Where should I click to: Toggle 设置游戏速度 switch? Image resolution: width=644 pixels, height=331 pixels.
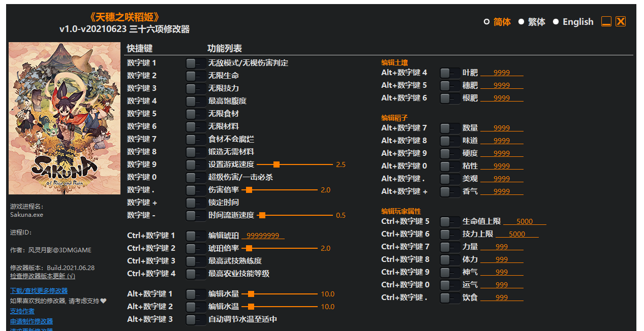point(196,164)
